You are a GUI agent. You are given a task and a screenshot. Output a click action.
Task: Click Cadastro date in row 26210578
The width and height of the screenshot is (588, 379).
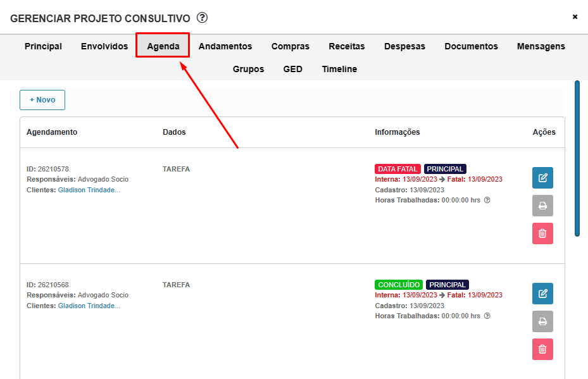pos(410,190)
